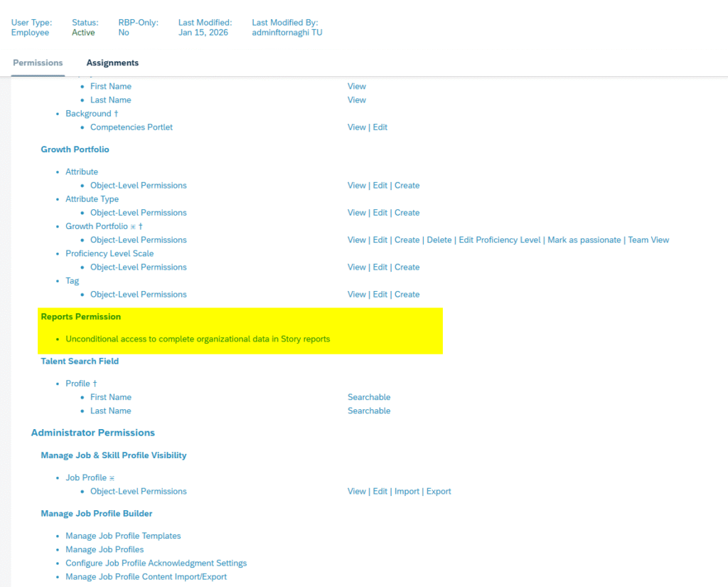Click the adminftornaghi TU last modified name
Screen dimensions: 728x587
click(287, 33)
